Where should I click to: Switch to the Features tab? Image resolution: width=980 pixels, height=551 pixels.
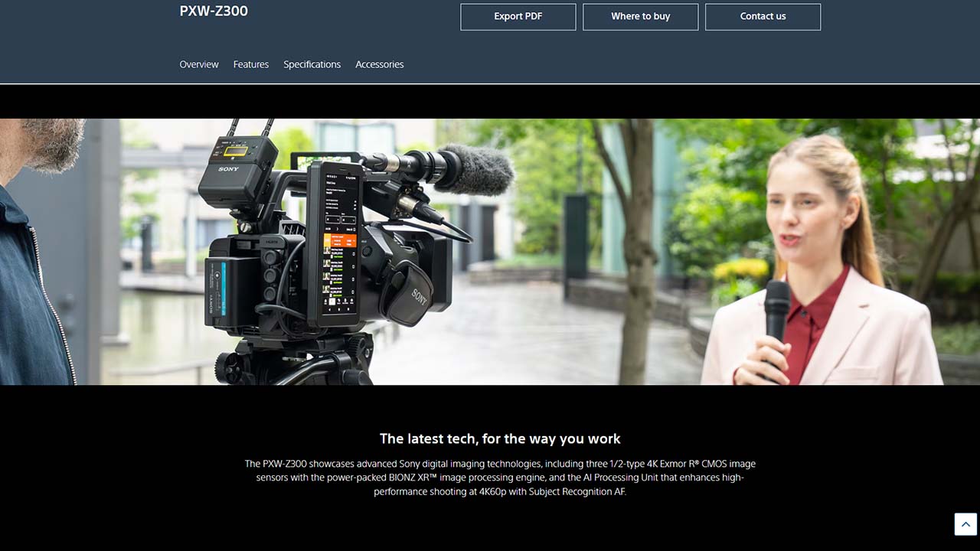(251, 64)
